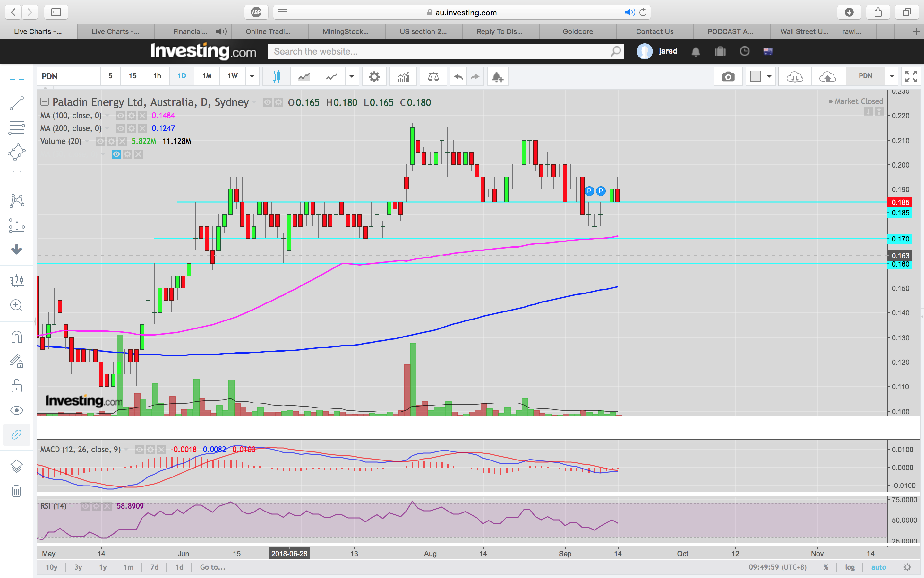Expand the chart style dropdown arrow
Screen dimensions: 924x578
pos(352,76)
